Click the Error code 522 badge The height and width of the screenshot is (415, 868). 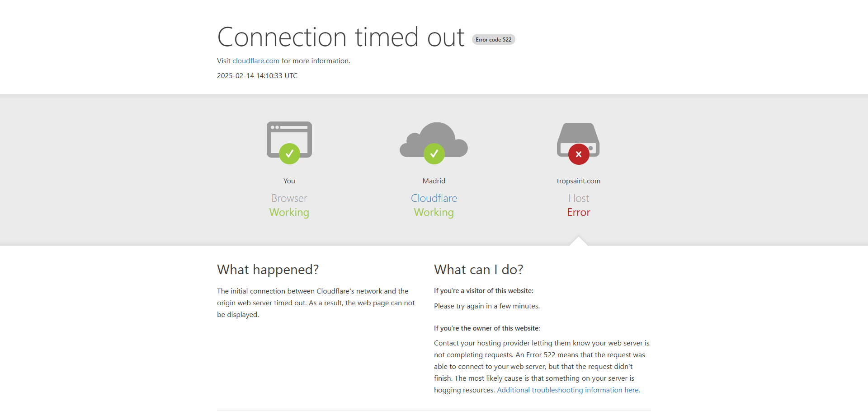click(x=493, y=40)
